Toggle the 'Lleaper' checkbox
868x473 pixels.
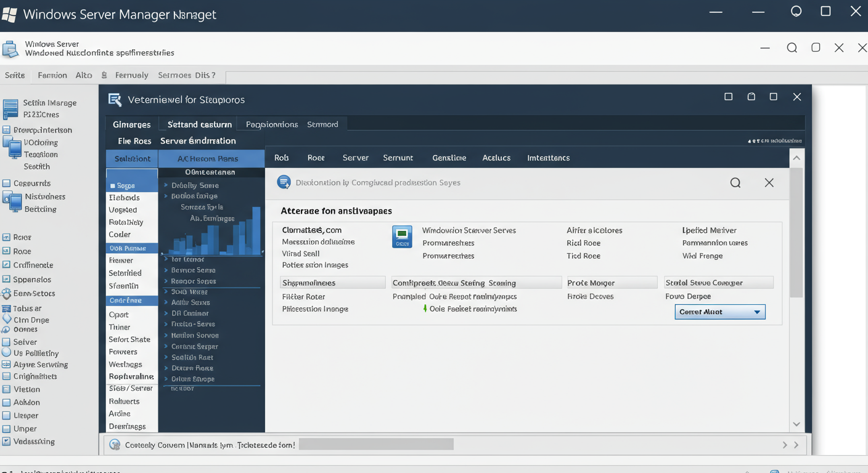point(7,416)
